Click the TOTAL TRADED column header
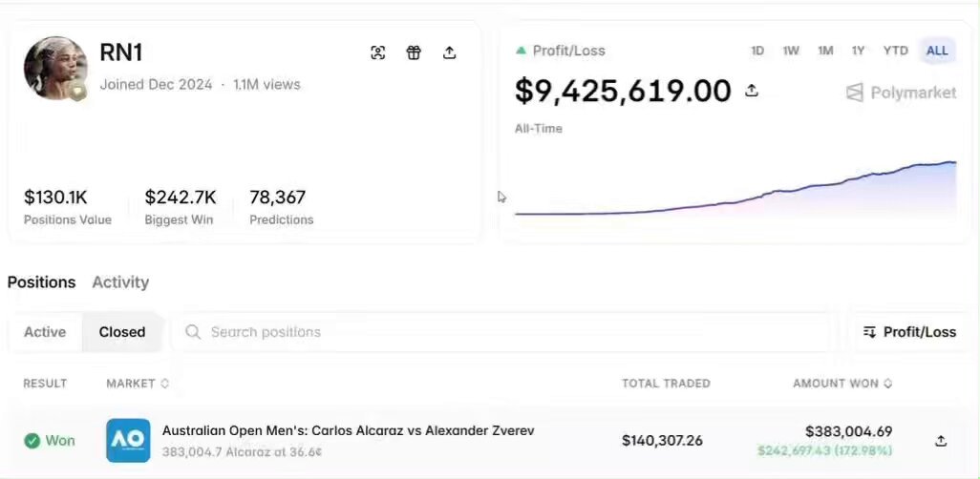This screenshot has width=980, height=479. coord(666,384)
